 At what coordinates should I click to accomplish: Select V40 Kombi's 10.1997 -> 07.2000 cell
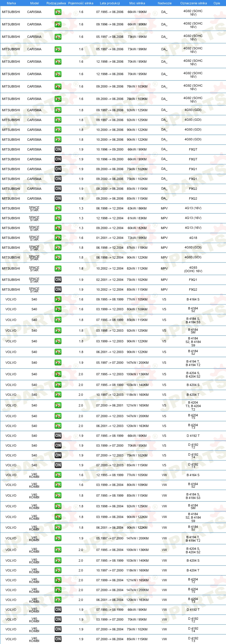point(110,570)
